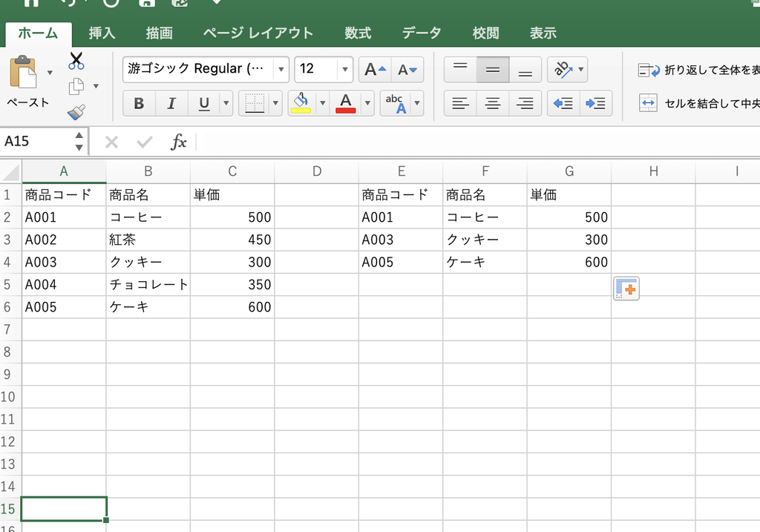760x532 pixels.
Task: Increase font size with large A button
Action: point(375,70)
